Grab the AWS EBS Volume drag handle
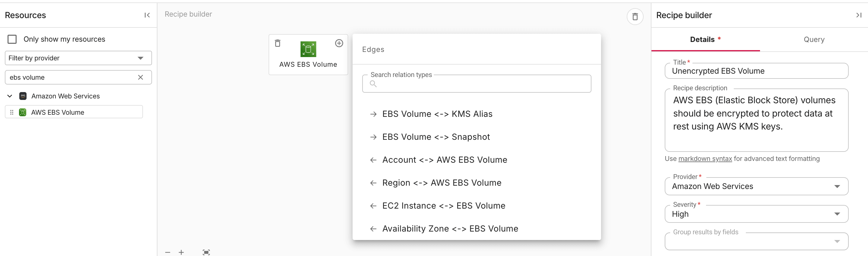Image resolution: width=868 pixels, height=256 pixels. click(x=12, y=112)
